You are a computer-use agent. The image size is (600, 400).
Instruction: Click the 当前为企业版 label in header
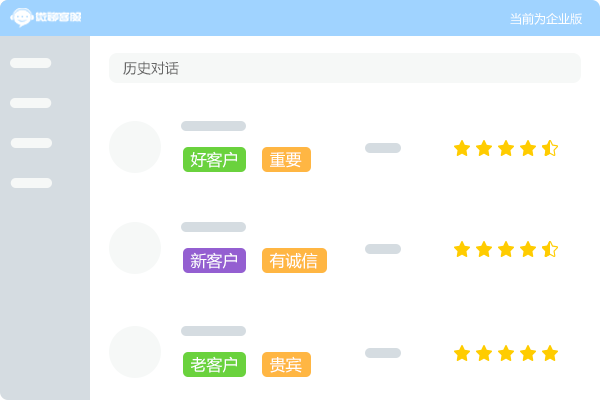(546, 19)
